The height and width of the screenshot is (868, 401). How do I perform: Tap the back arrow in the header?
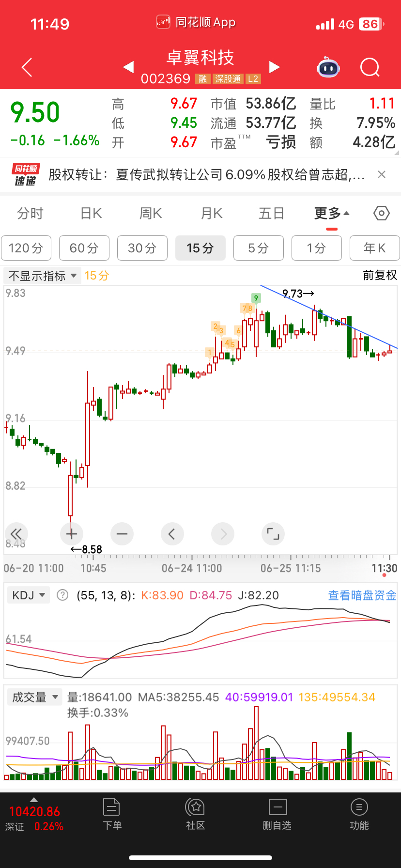click(x=27, y=67)
